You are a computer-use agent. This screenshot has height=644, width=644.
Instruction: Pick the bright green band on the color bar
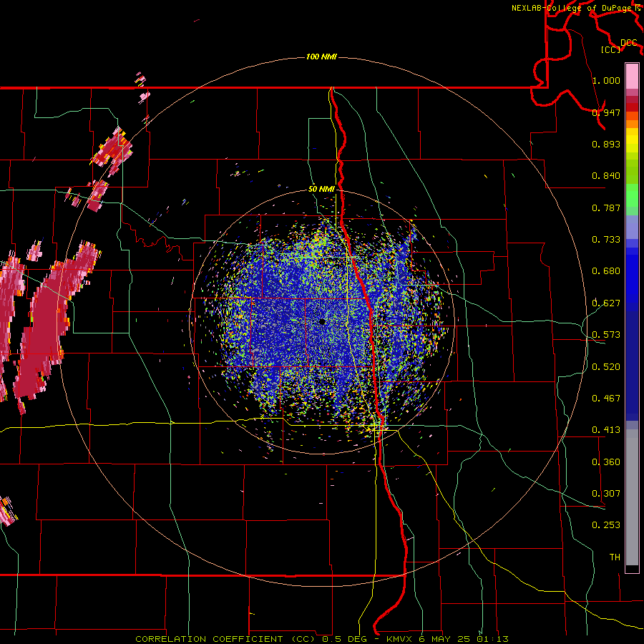coord(632,195)
